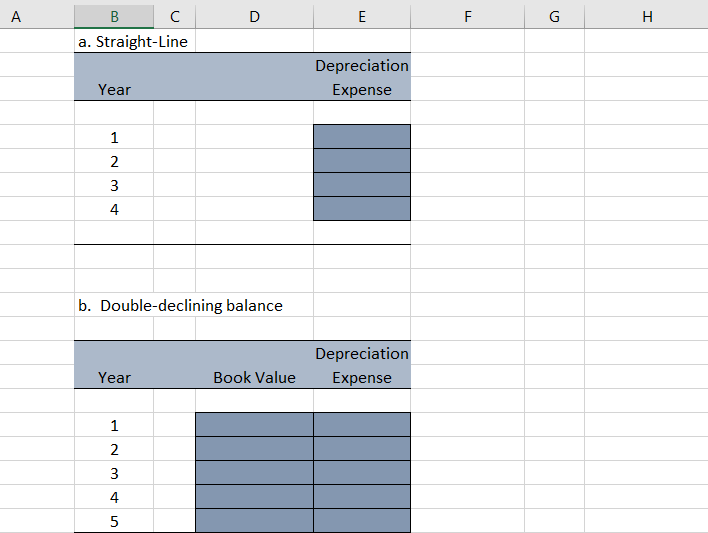Select double-declining depreciation expense input, year 4

362,496
